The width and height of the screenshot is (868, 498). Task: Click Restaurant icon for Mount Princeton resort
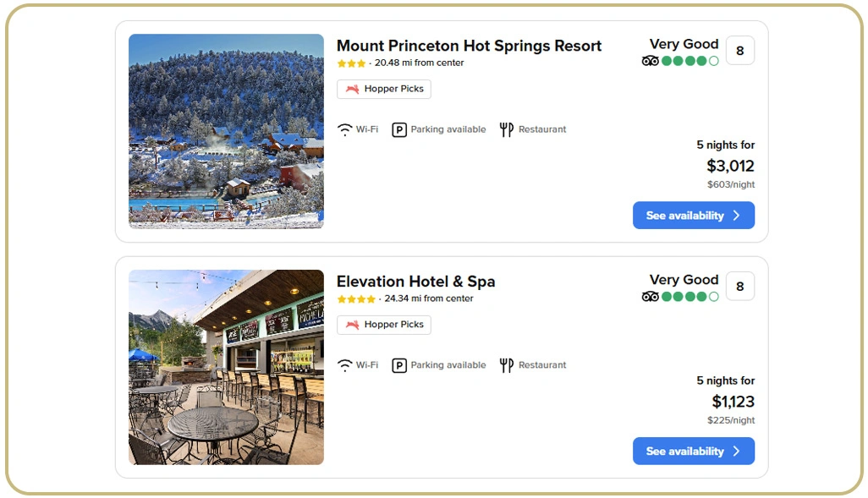point(506,129)
